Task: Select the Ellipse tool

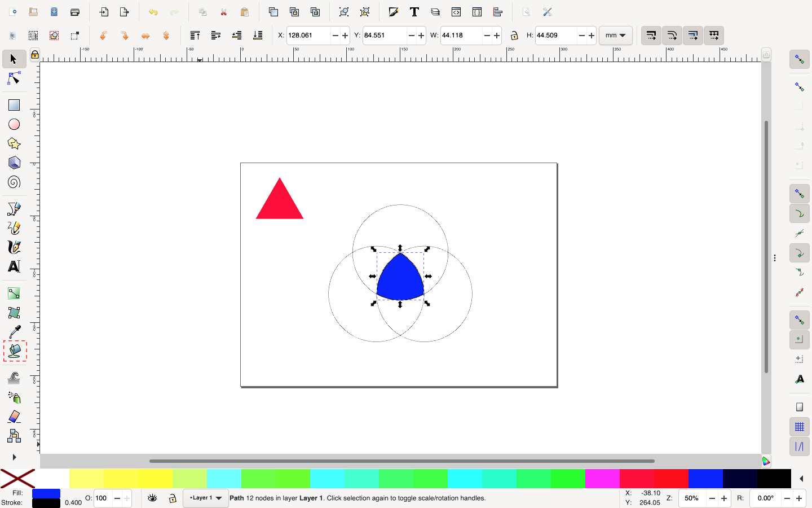Action: tap(14, 124)
